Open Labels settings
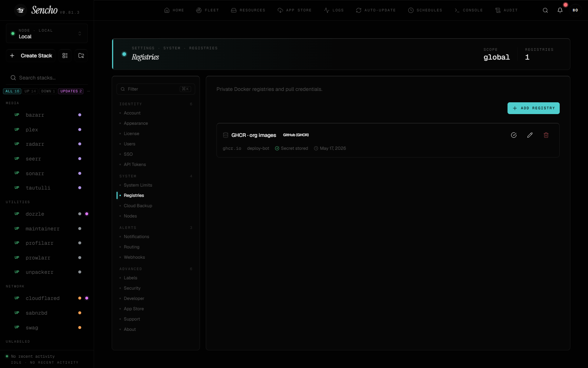This screenshot has width=588, height=368. click(x=156, y=278)
